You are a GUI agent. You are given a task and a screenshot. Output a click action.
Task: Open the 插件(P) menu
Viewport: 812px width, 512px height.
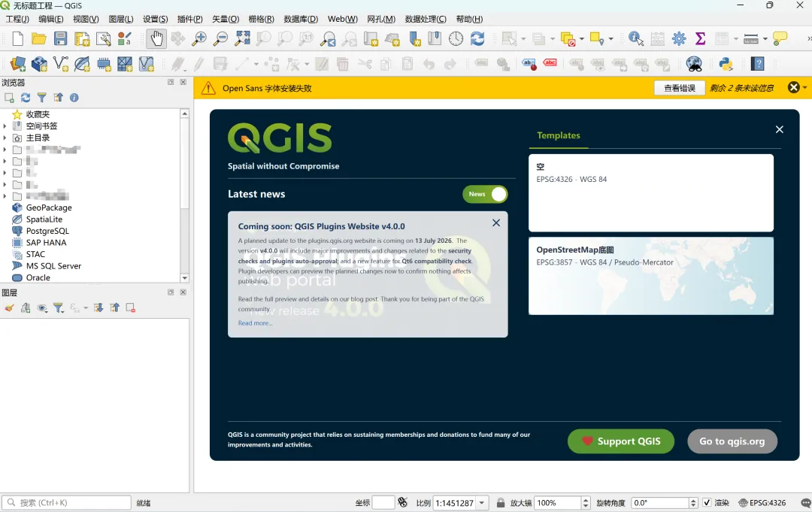[190, 19]
